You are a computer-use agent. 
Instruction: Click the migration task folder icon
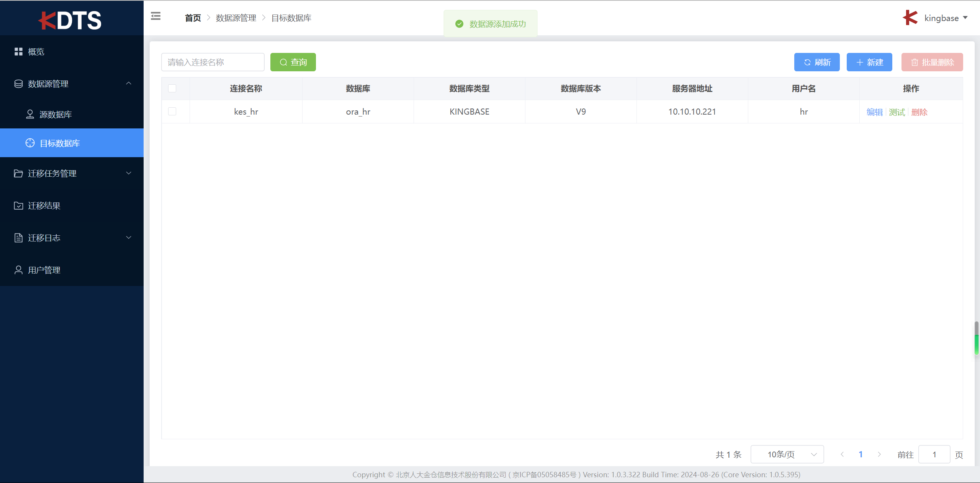[x=18, y=173]
